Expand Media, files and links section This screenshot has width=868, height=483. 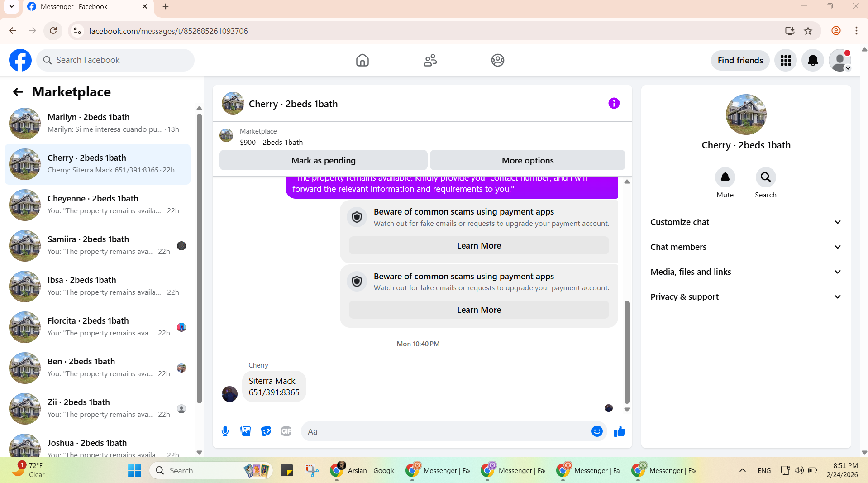pos(746,272)
